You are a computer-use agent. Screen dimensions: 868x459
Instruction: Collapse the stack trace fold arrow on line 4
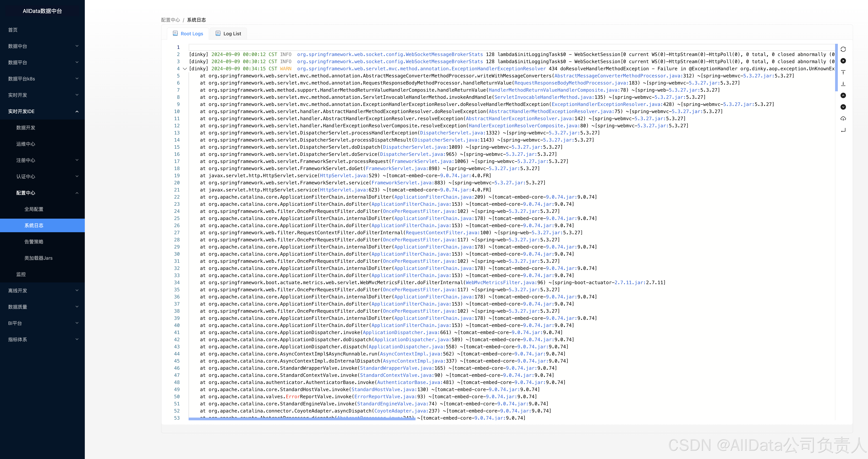185,69
